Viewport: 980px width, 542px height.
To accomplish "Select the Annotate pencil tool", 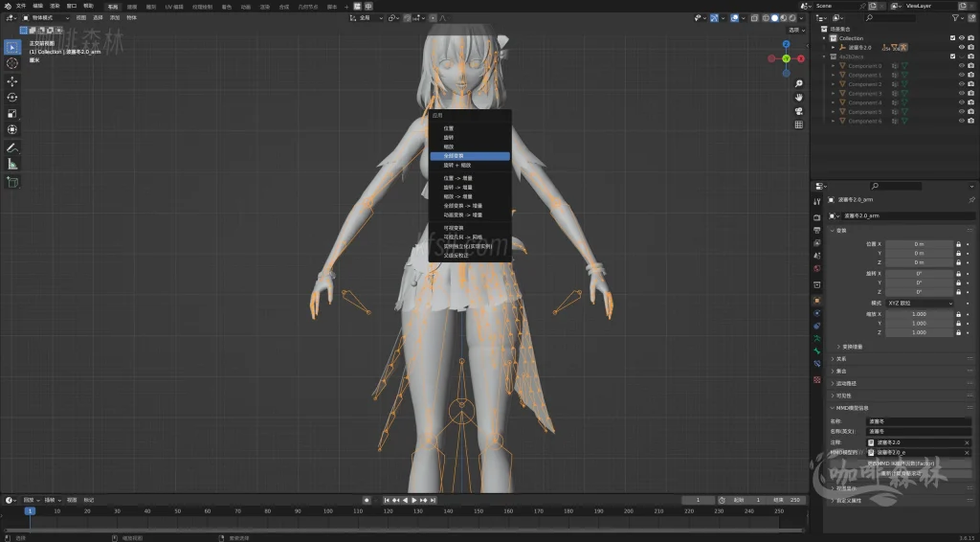I will click(x=11, y=148).
